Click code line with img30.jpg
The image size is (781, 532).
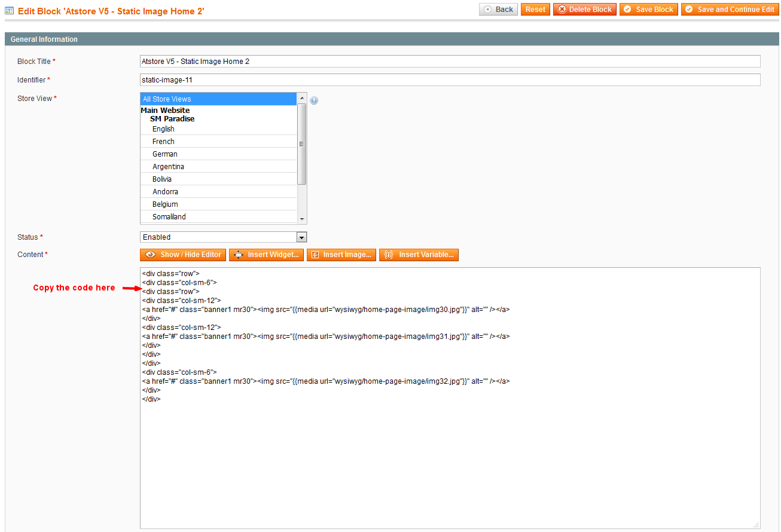pos(326,310)
